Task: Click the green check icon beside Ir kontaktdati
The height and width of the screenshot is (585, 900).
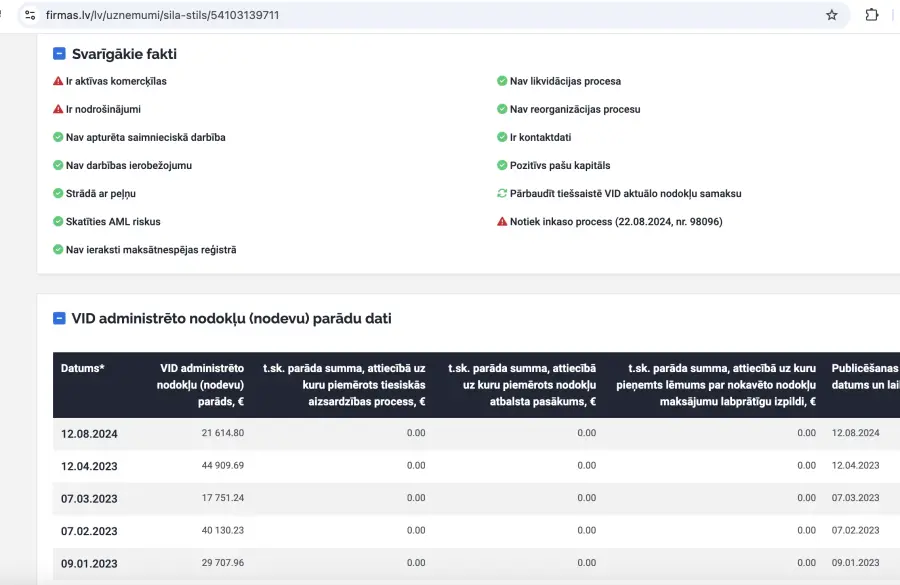Action: pyautogui.click(x=502, y=137)
